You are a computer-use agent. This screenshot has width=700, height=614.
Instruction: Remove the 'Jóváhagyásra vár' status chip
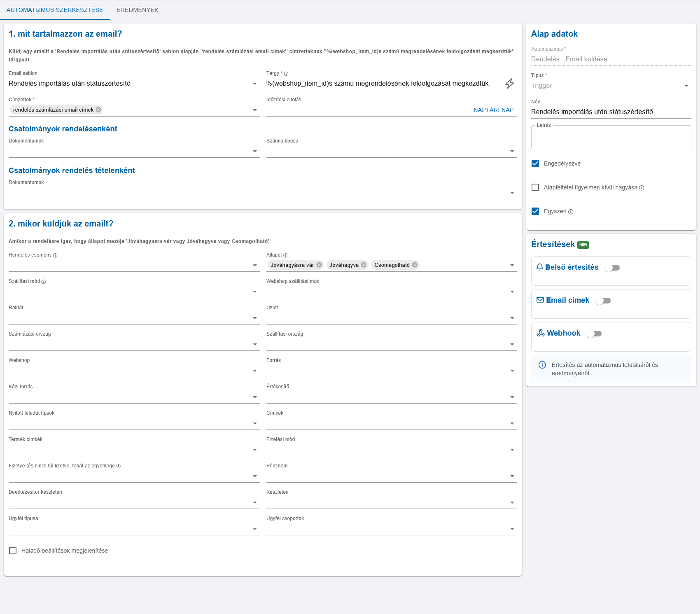(x=319, y=265)
